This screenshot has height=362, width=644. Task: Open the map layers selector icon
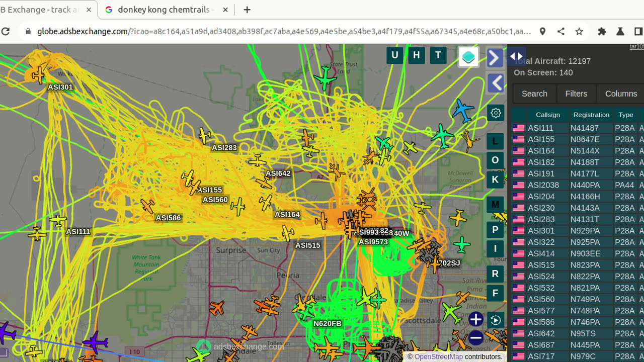pos(468,57)
